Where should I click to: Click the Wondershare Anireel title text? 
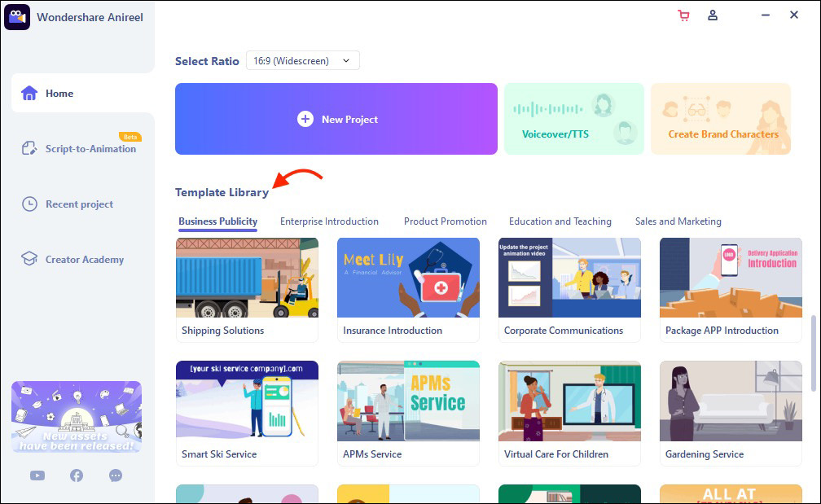(90, 17)
